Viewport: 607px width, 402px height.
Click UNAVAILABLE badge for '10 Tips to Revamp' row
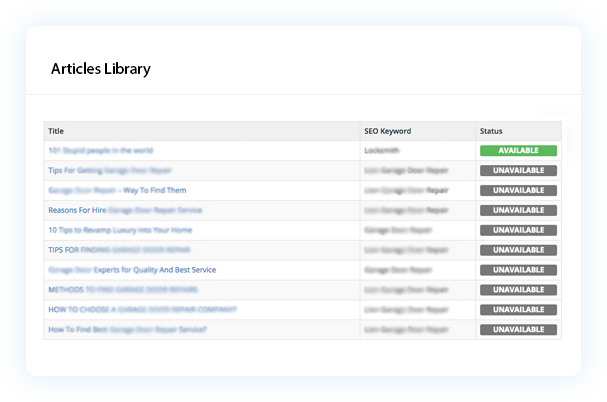[x=518, y=230]
